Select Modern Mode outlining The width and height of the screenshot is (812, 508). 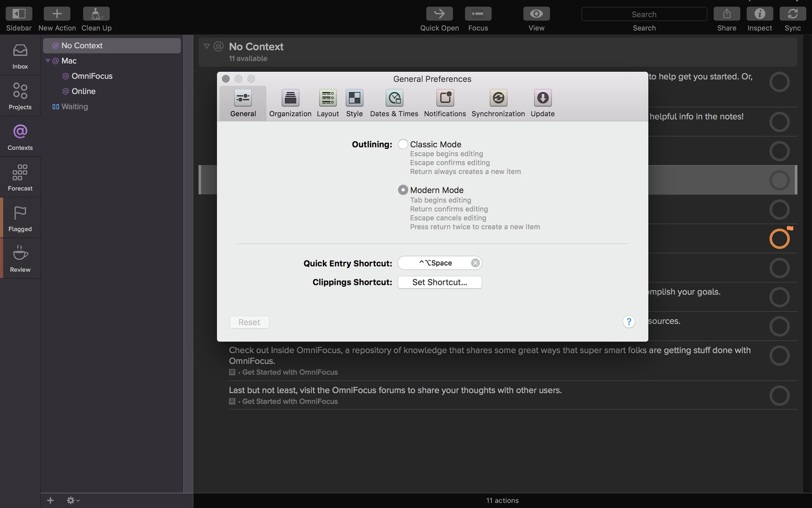pos(403,190)
